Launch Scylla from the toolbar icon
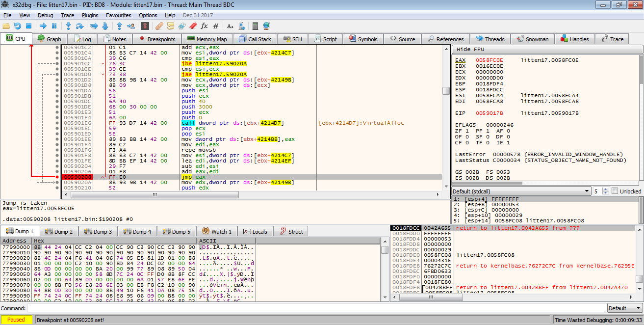Viewport: 644px width, 325px height. pyautogui.click(x=145, y=26)
